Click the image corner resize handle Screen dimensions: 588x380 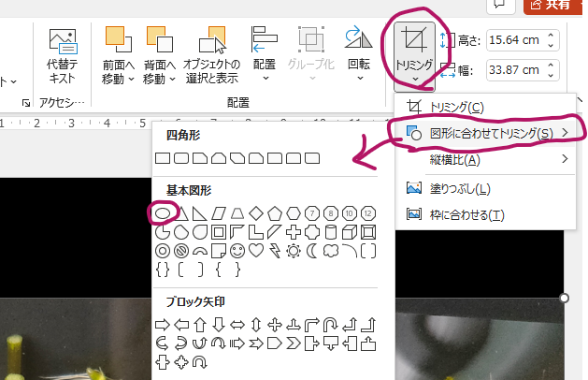pos(564,299)
